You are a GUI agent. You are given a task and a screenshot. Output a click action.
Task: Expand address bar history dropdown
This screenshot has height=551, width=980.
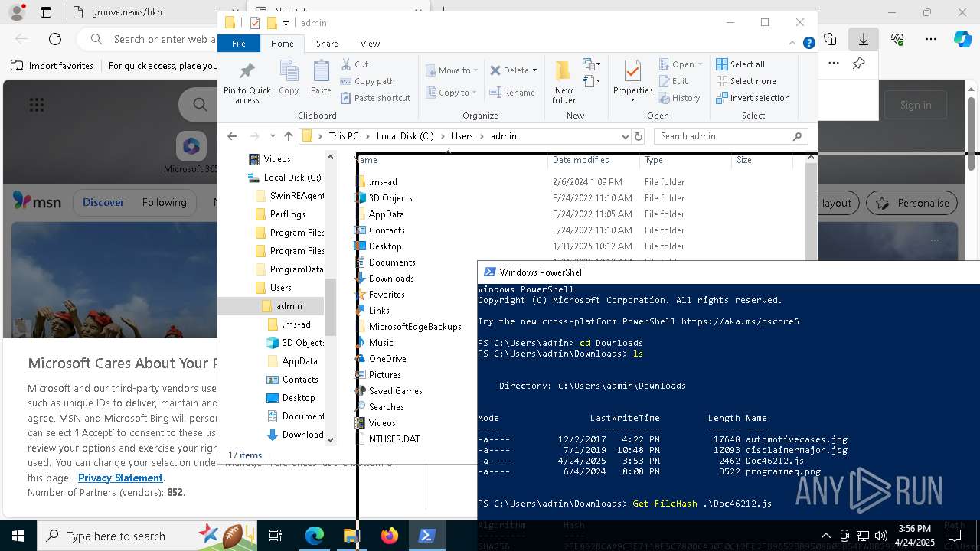tap(625, 136)
